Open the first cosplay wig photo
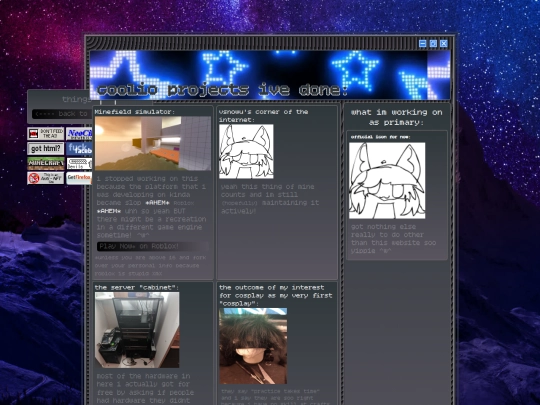This screenshot has width=540, height=405. coord(253,346)
